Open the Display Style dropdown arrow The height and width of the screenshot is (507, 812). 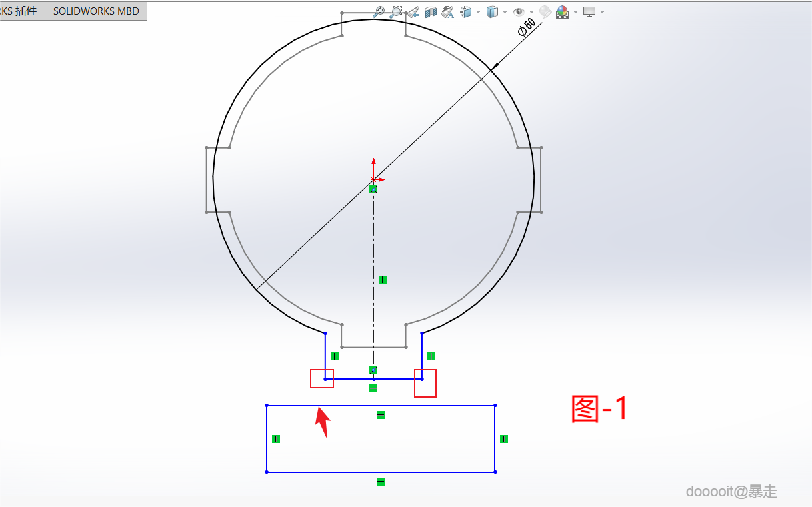(505, 12)
